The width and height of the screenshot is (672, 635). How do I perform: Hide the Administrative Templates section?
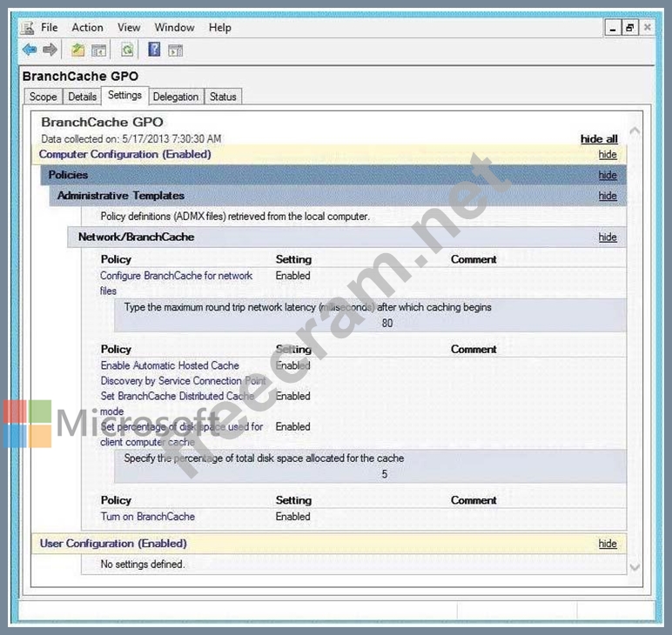click(x=608, y=196)
